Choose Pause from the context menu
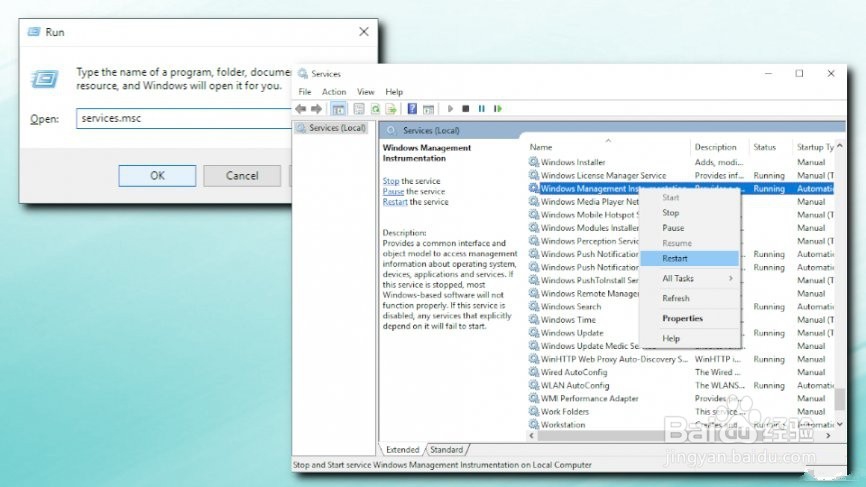The image size is (866, 487). pos(689,227)
